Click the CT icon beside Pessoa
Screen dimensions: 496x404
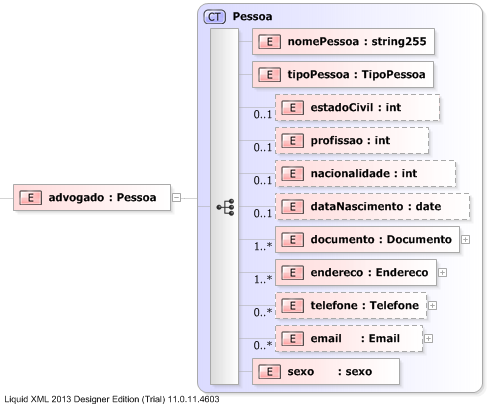[x=215, y=17]
